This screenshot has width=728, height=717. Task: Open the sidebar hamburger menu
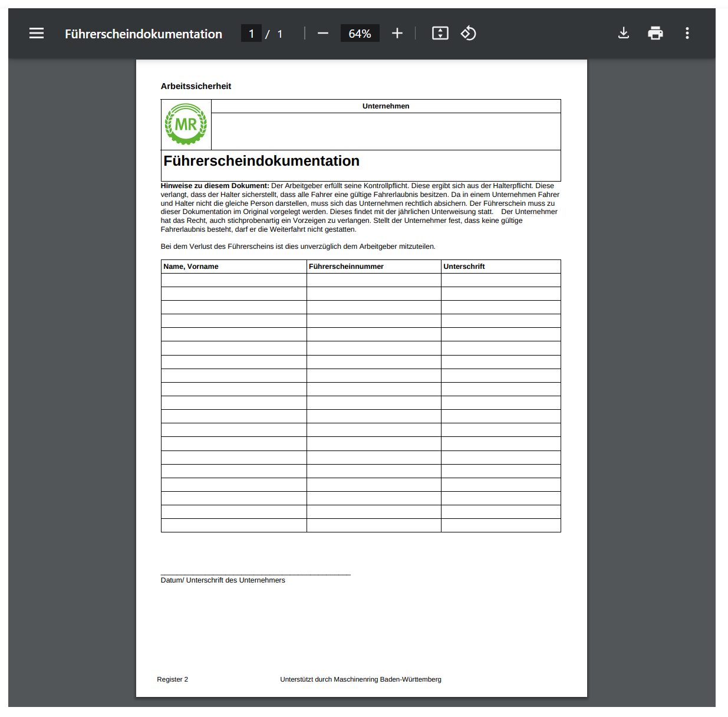click(x=37, y=34)
